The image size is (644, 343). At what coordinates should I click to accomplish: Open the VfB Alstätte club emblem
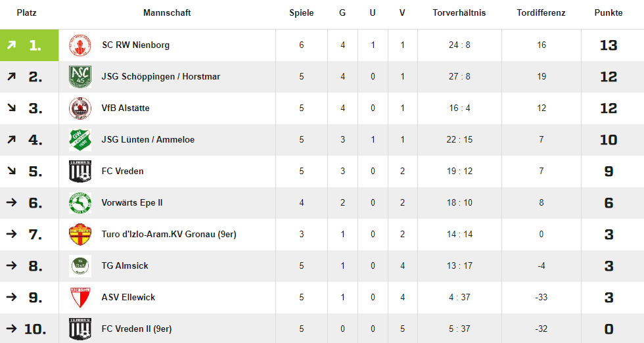[x=80, y=108]
